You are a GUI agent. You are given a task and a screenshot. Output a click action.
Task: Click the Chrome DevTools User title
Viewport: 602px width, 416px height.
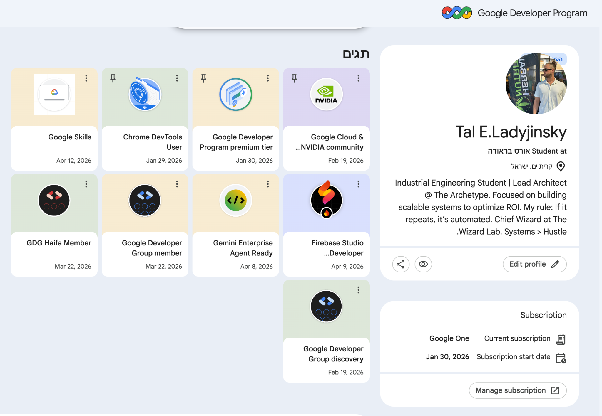pos(152,142)
